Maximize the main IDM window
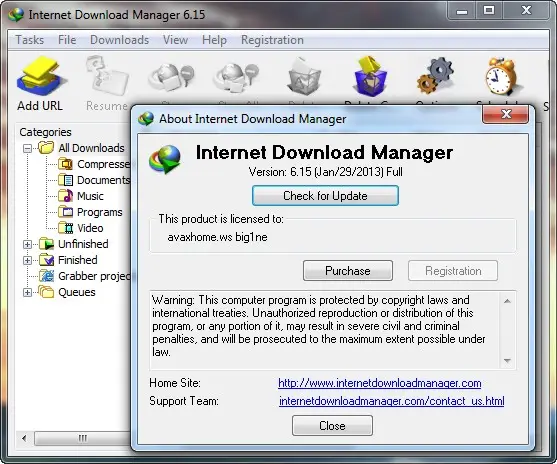 pos(489,11)
